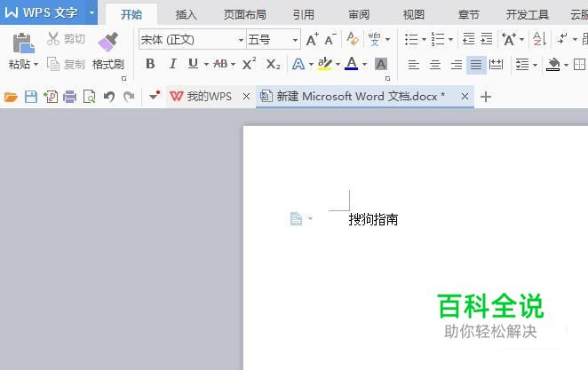Increase font size with A+ icon
Viewport: 588px width, 370px height.
[x=313, y=39]
